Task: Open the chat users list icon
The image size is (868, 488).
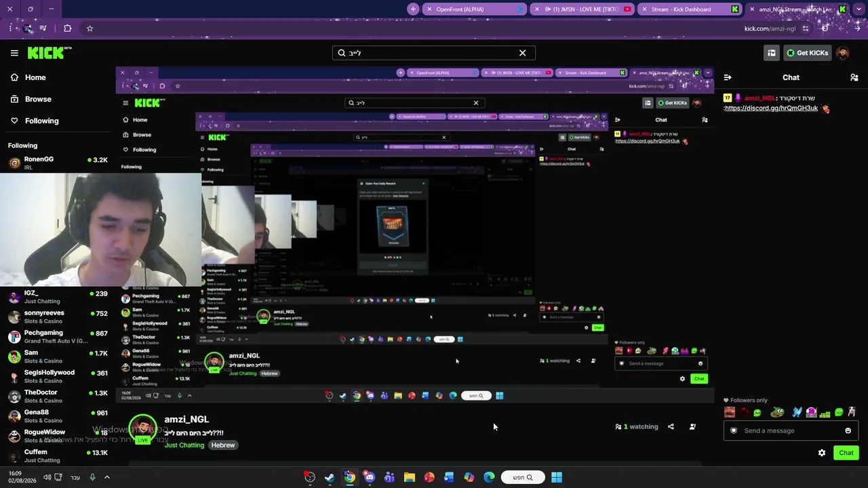Action: 854,77
